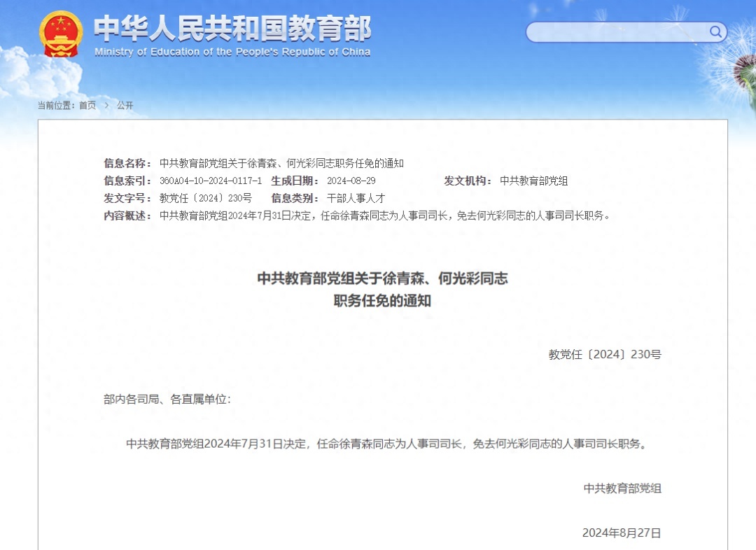
Task: Select the 发文字号 label
Action: 128,198
